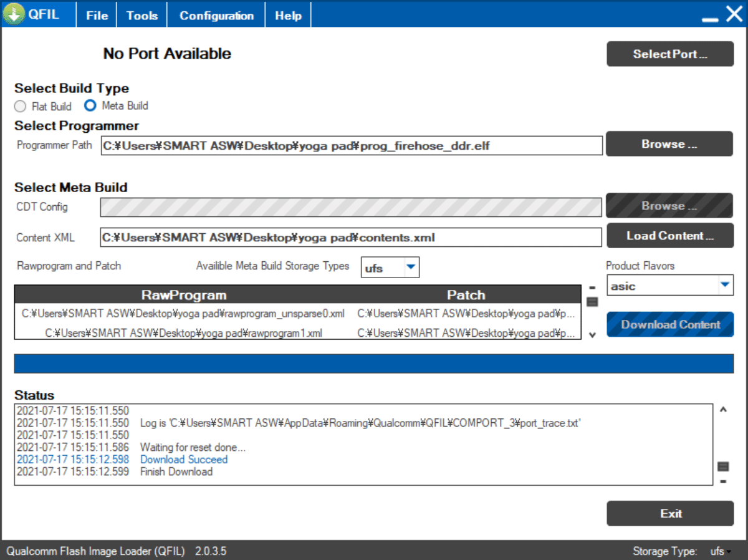
Task: Click the minus icon above the RawProgram list scrollbar
Action: point(592,288)
